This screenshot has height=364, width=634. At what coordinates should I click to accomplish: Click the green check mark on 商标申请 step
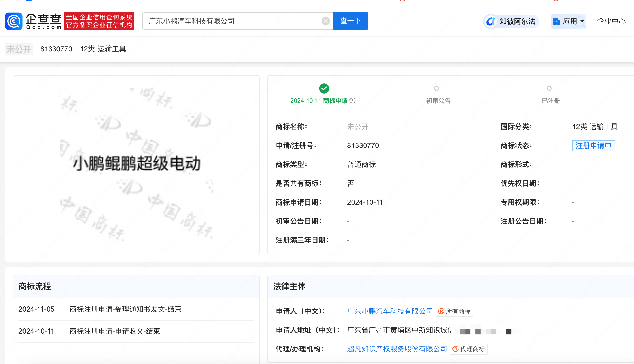tap(324, 88)
